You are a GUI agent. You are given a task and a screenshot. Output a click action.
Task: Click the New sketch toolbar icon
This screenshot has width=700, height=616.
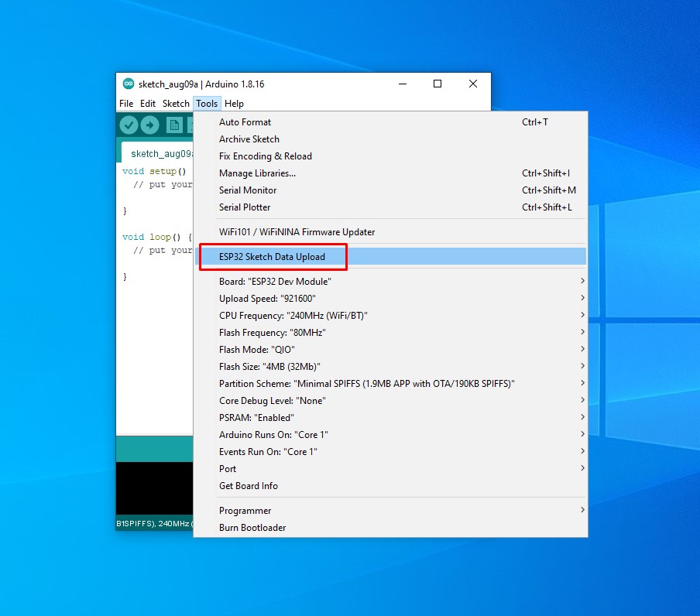175,125
